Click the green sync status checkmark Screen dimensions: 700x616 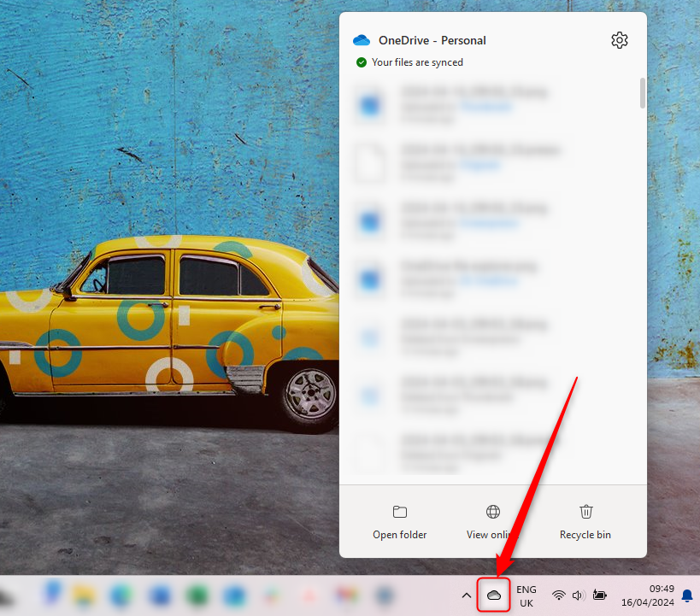[362, 62]
